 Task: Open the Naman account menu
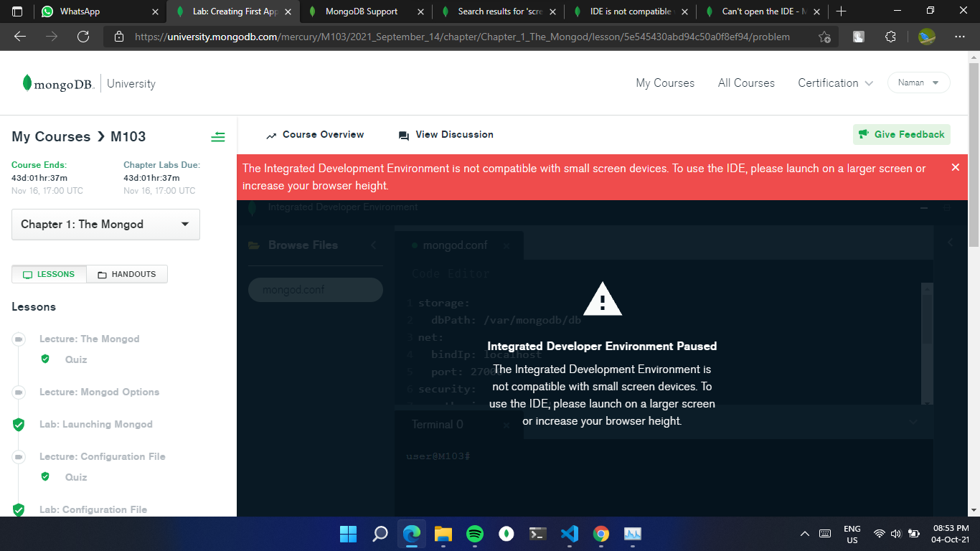tap(918, 82)
